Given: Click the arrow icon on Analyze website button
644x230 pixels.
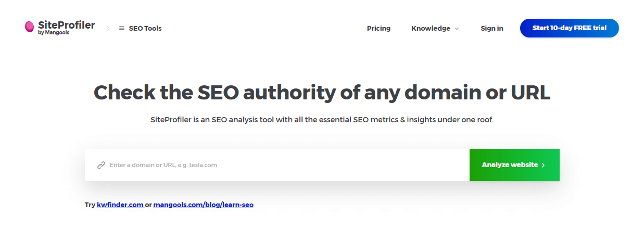Looking at the screenshot, I should point(543,165).
